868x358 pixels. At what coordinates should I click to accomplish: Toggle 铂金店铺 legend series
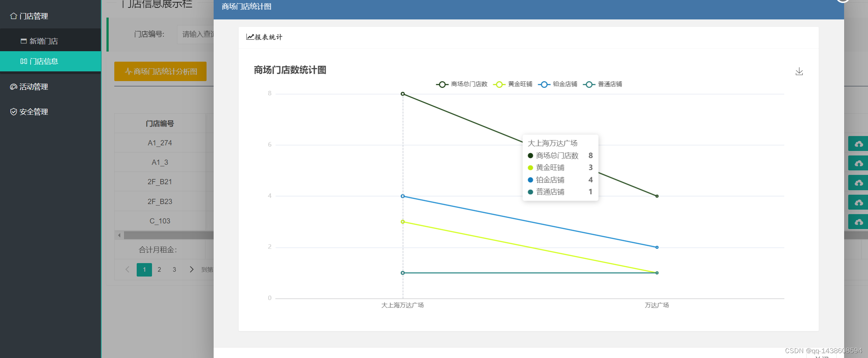pyautogui.click(x=558, y=84)
